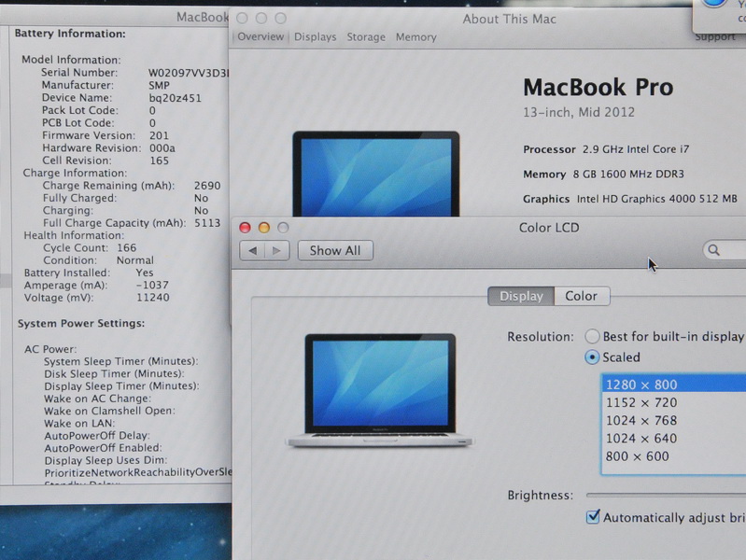The image size is (746, 560).
Task: Click the search field magnifier in Color LCD
Action: coord(713,250)
